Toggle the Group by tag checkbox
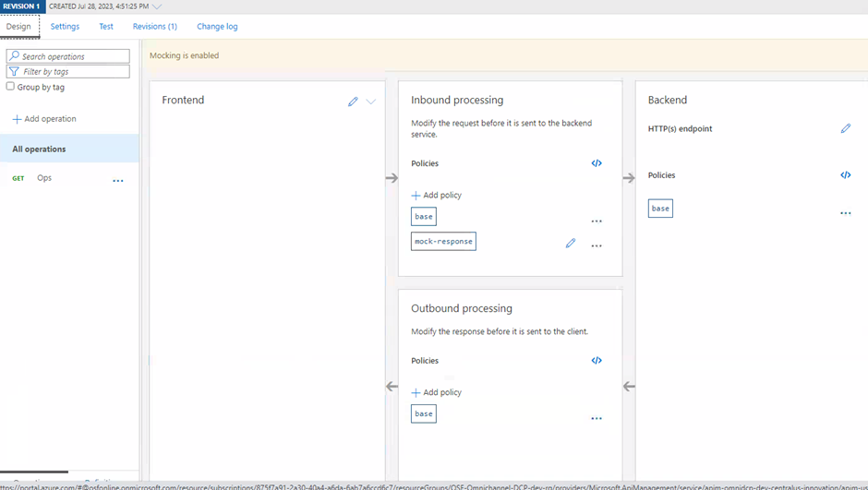 click(10, 86)
